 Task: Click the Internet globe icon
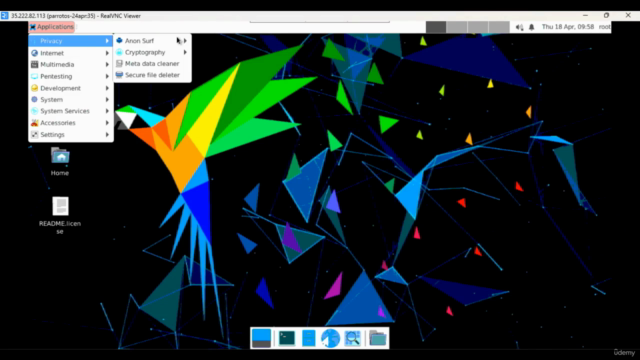[34, 53]
